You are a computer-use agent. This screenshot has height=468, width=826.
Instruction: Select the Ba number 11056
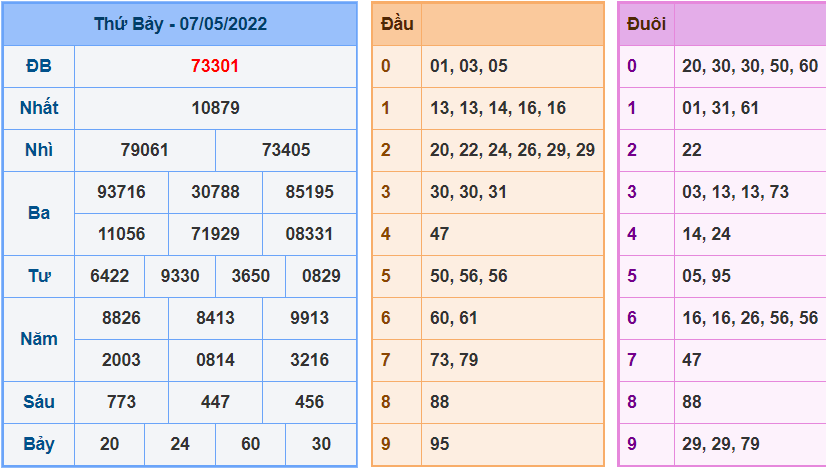(x=121, y=234)
